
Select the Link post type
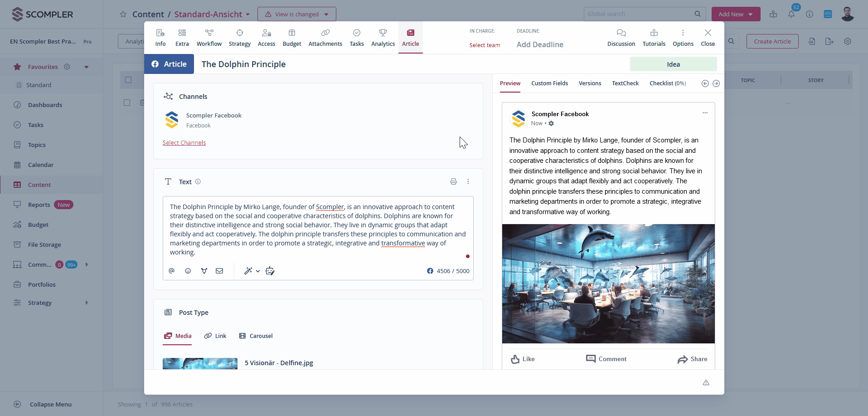tap(215, 336)
